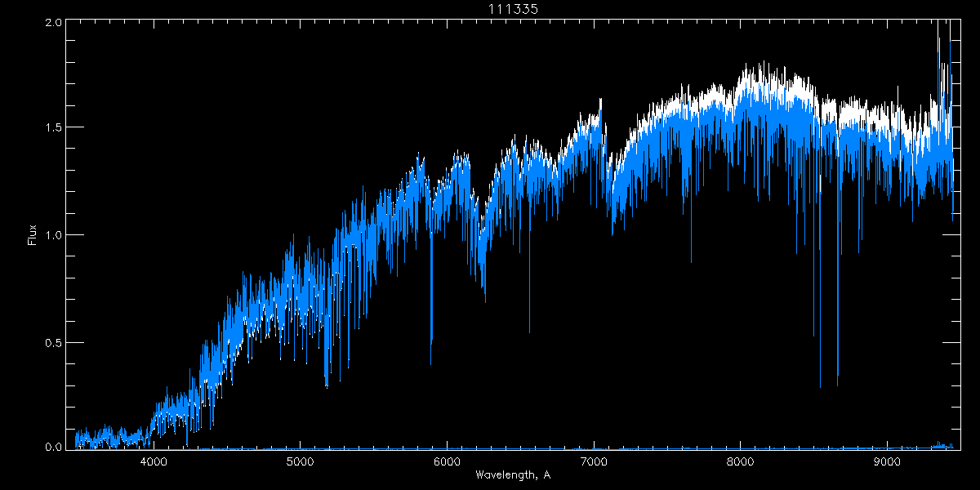This screenshot has height=490, width=980.
Task: Select the 4000 wavelength tick label
Action: coord(154,462)
